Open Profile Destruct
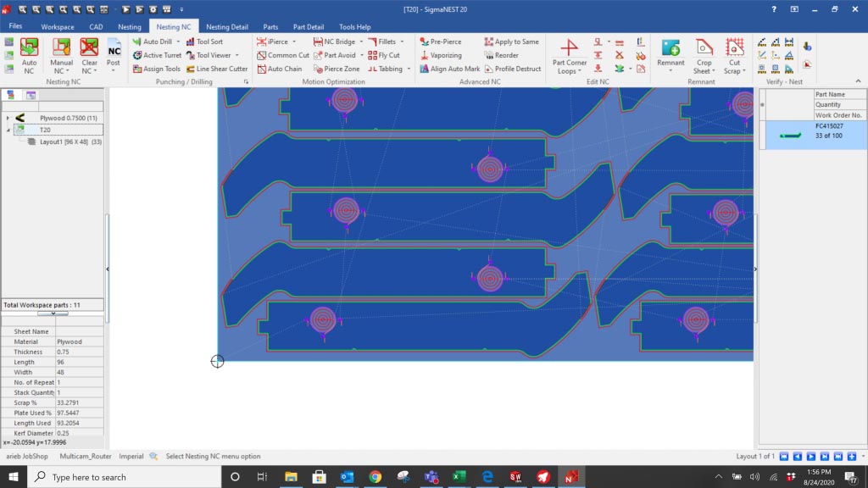Image resolution: width=868 pixels, height=488 pixels. pos(513,69)
